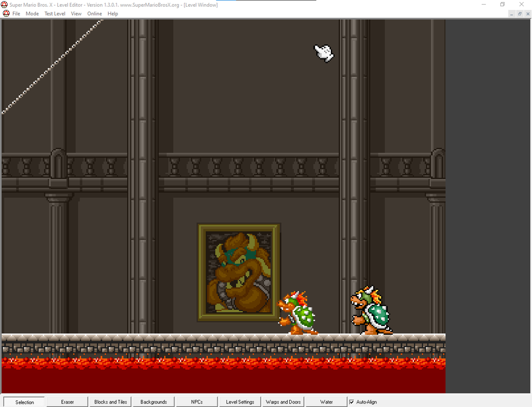Screen dimensions: 532x407
Task: Open the File menu
Action: [16, 14]
